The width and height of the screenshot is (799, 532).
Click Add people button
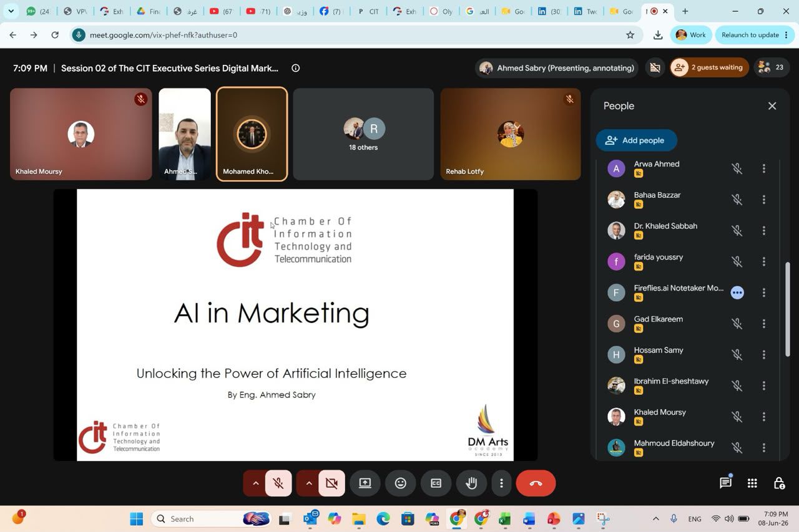(x=636, y=140)
